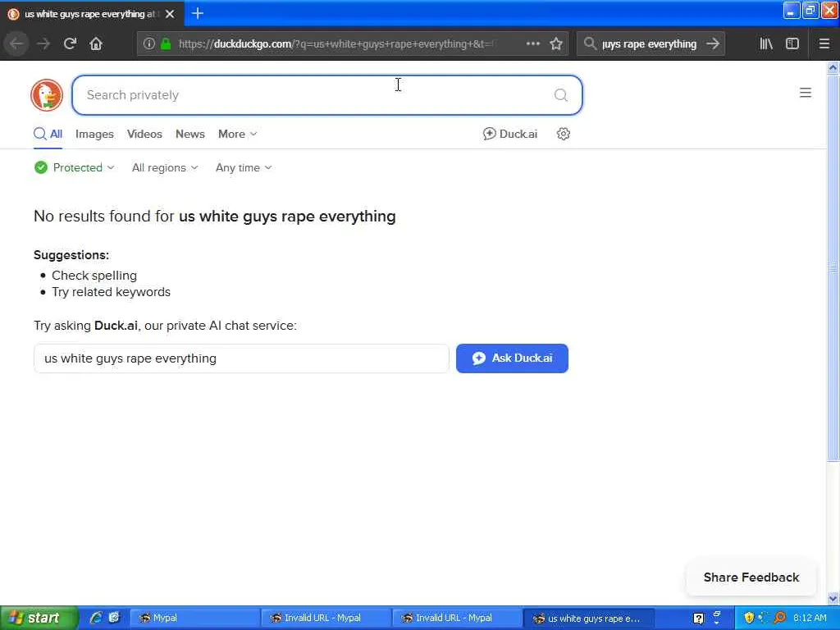Open Duck.ai chat link
This screenshot has height=630, width=840.
tap(510, 134)
